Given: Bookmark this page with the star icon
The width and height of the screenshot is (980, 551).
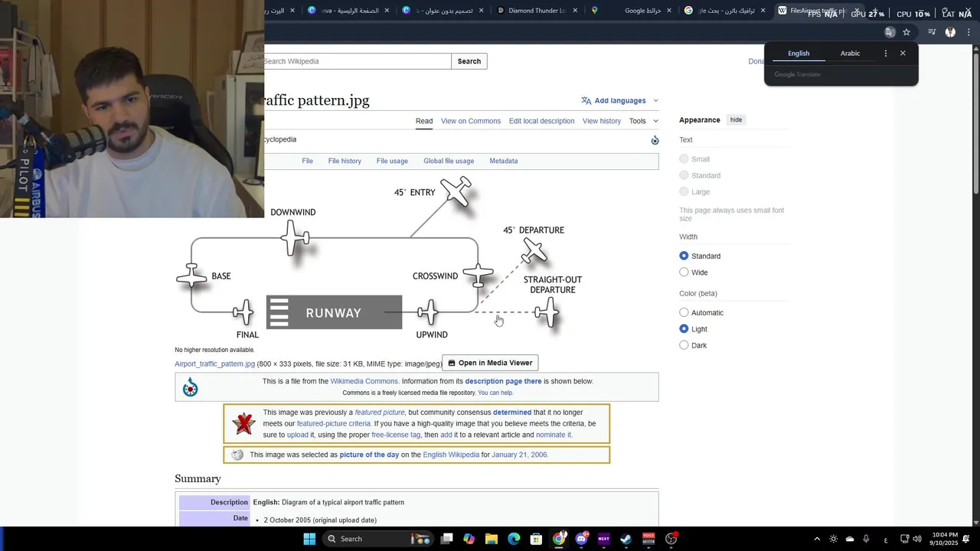Looking at the screenshot, I should pyautogui.click(x=906, y=32).
